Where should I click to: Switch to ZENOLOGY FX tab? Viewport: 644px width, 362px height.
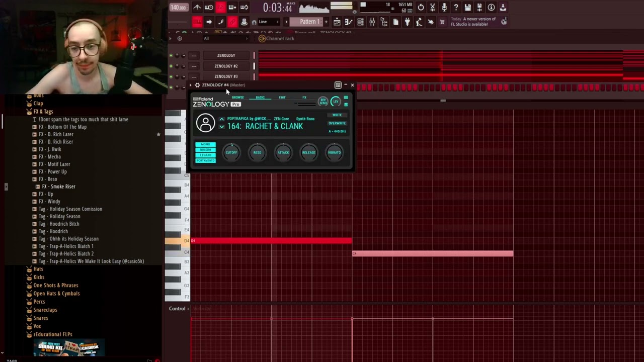[x=304, y=97]
